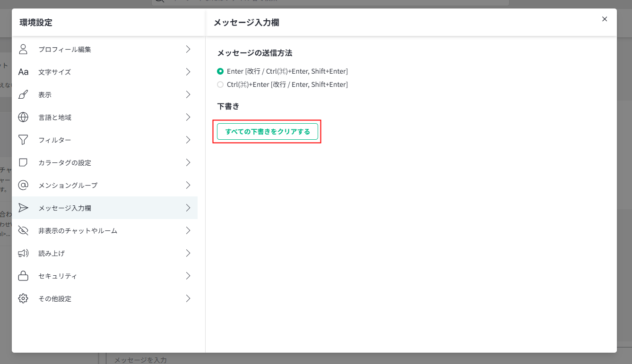The width and height of the screenshot is (632, 364).
Task: Click the paintbrush display icon
Action: pos(23,94)
